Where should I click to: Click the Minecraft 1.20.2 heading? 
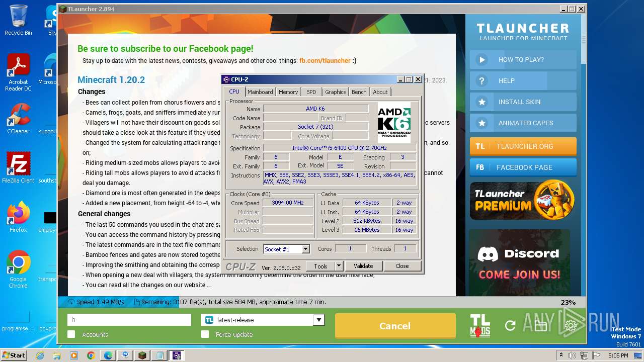[111, 79]
